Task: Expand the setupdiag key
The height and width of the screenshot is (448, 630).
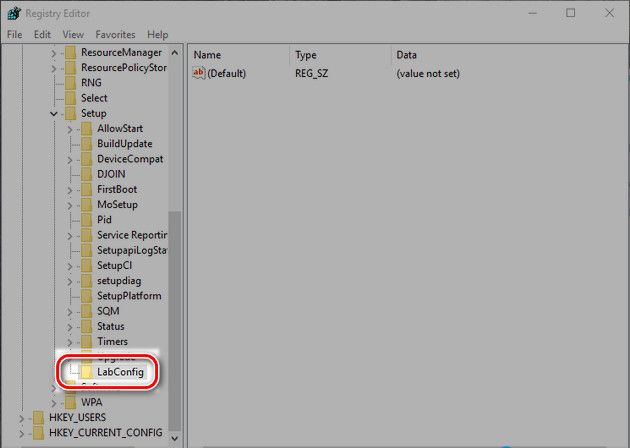Action: (x=70, y=281)
